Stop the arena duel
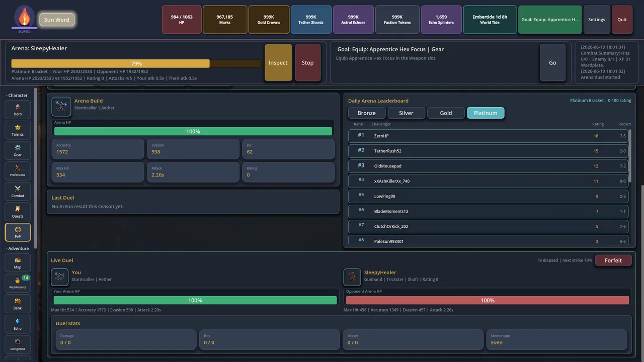644x362 pixels. click(x=307, y=63)
